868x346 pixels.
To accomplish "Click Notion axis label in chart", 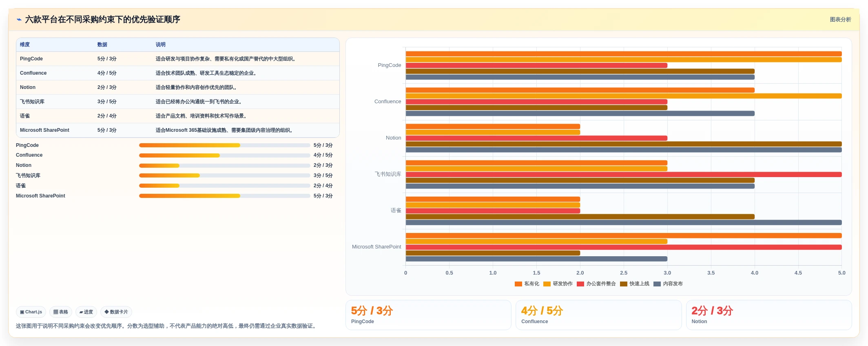I will 394,138.
